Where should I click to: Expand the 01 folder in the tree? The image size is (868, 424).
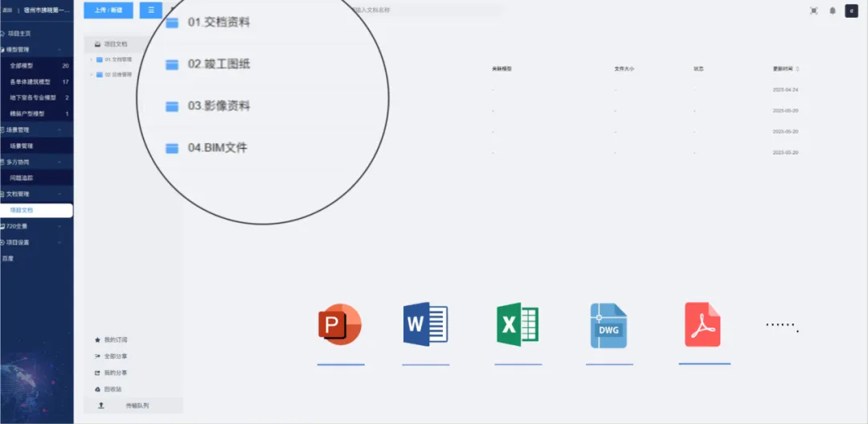[x=91, y=60]
